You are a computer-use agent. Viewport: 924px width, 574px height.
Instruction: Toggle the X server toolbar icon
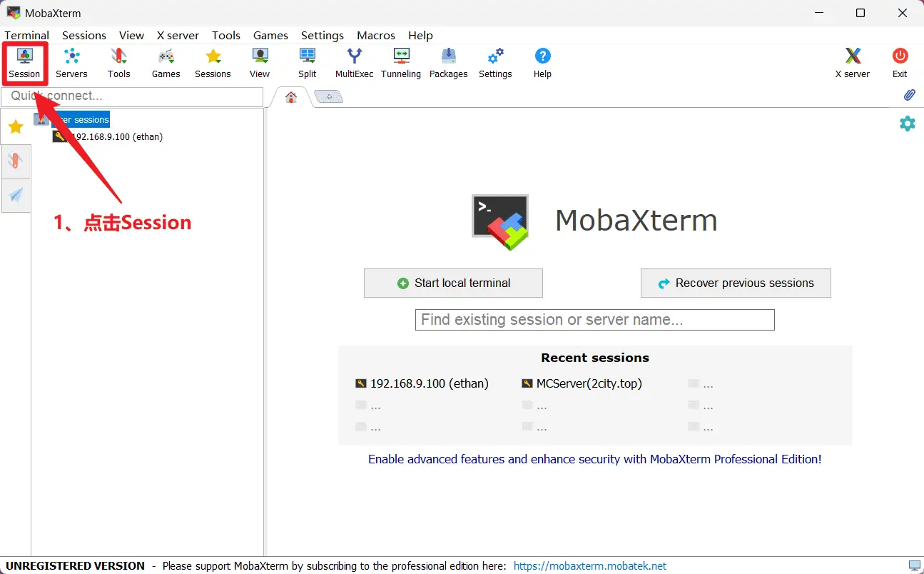tap(853, 63)
